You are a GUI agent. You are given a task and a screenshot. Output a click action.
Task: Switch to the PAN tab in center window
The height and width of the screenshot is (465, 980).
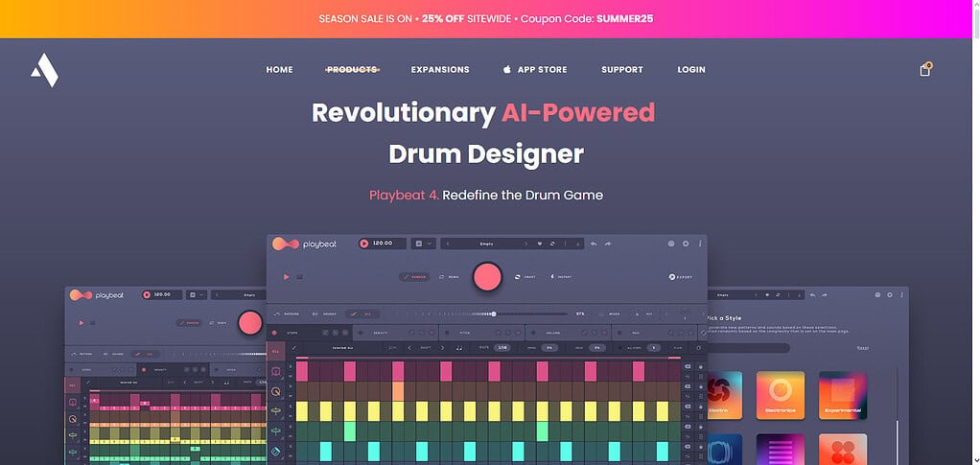(654, 333)
